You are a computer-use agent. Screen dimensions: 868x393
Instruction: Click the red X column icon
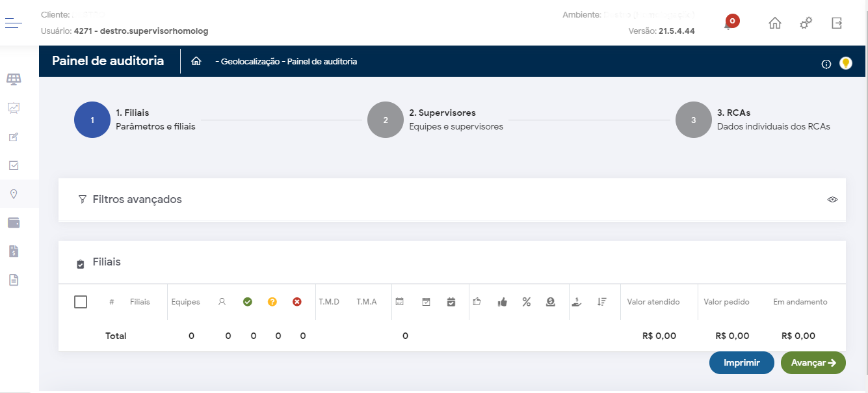tap(297, 302)
